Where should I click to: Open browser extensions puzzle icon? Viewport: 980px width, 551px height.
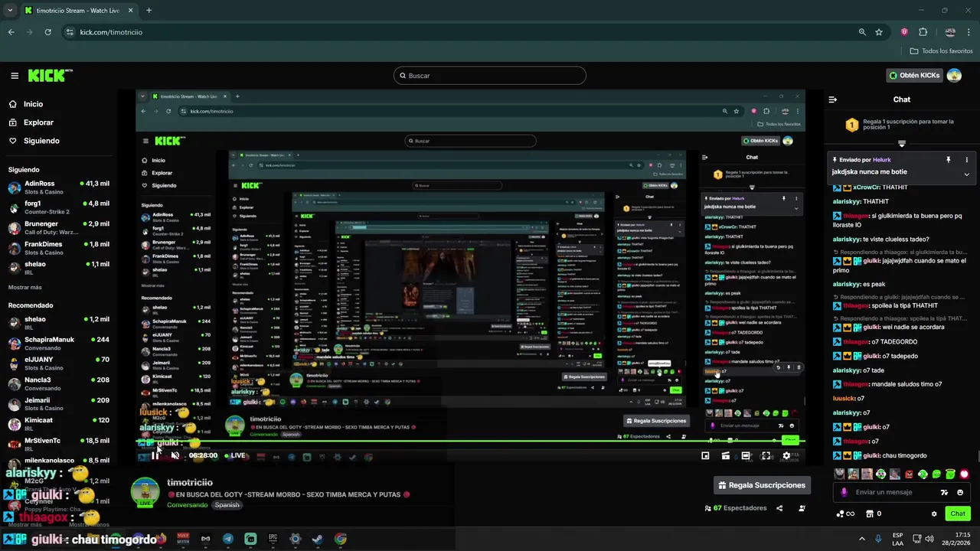(923, 32)
